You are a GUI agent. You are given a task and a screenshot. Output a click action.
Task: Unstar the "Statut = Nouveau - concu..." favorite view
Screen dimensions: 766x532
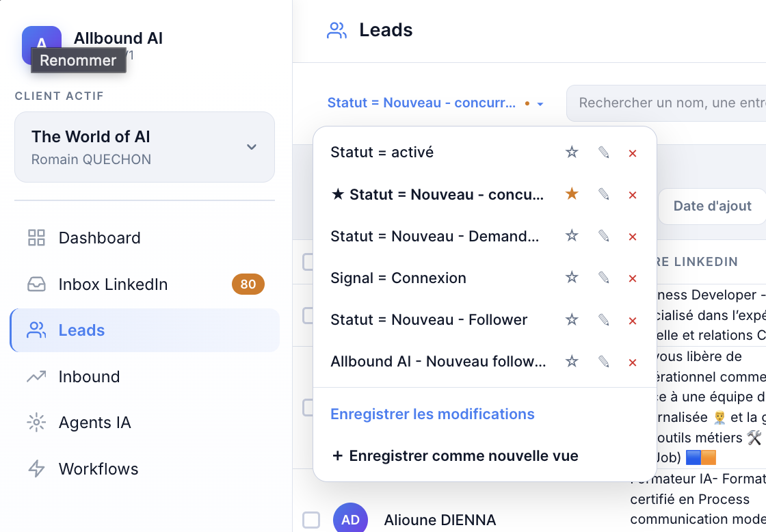pos(572,194)
